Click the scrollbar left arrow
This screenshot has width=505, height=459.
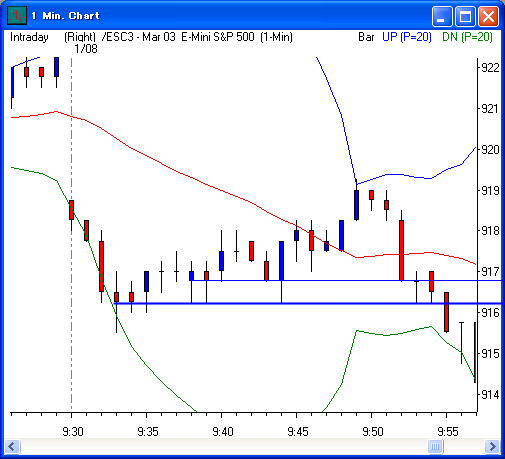[x=13, y=446]
